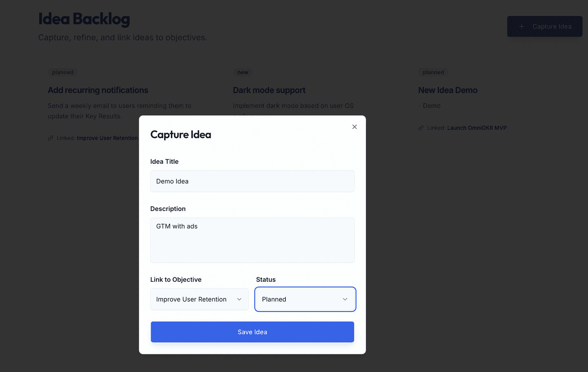The width and height of the screenshot is (588, 372).
Task: Open the Status dropdown showing Planned
Action: click(305, 299)
